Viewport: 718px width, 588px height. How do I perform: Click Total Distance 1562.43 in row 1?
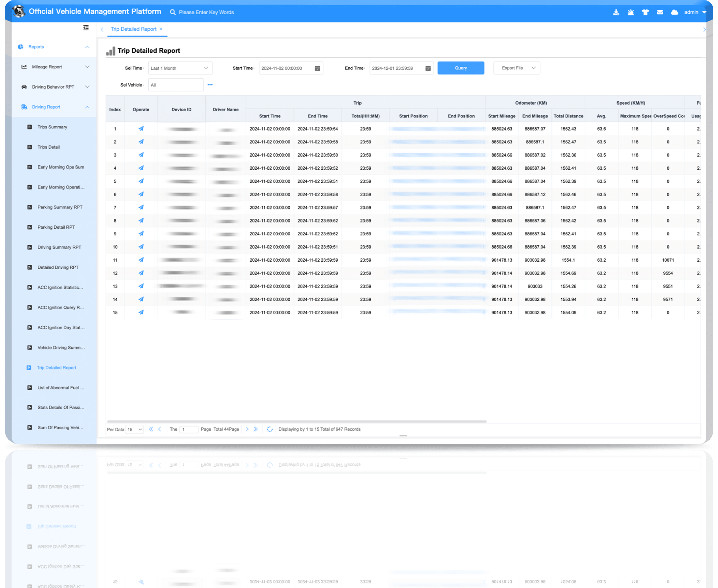pos(568,129)
